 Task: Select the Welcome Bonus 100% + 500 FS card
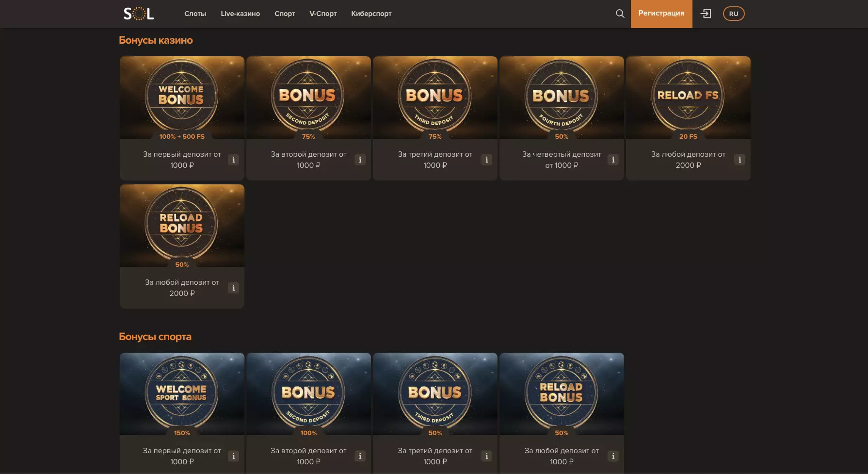pos(182,97)
